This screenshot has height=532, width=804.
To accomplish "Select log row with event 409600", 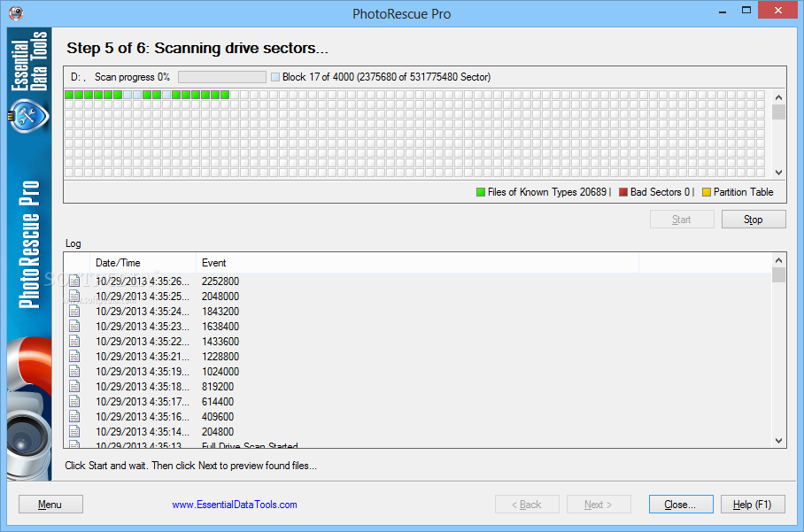I will pos(418,416).
